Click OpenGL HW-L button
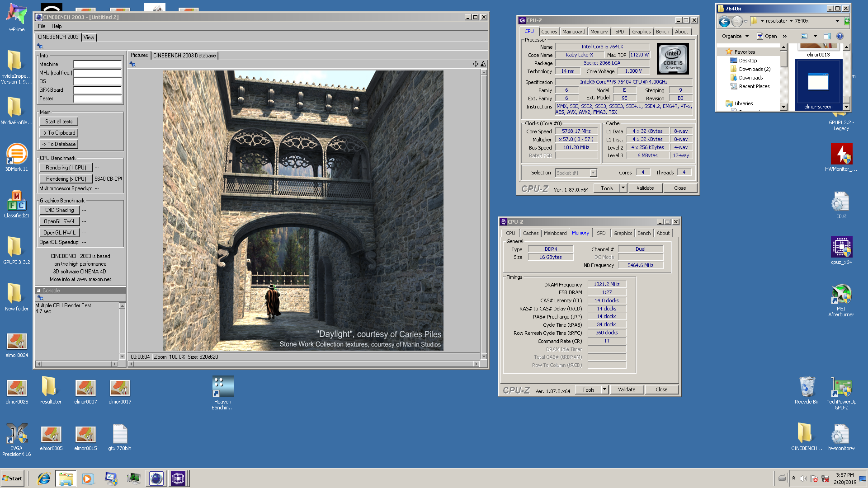The width and height of the screenshot is (868, 488). tap(60, 233)
